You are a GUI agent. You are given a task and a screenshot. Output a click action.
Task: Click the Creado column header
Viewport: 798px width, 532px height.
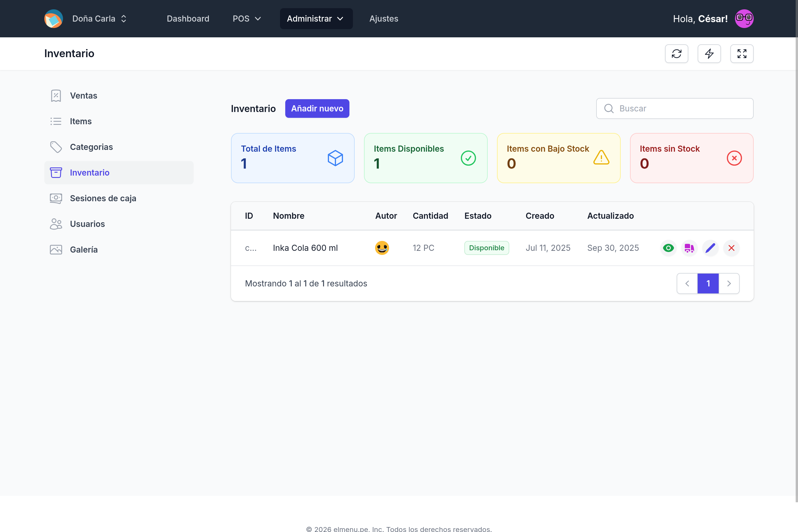pos(540,216)
